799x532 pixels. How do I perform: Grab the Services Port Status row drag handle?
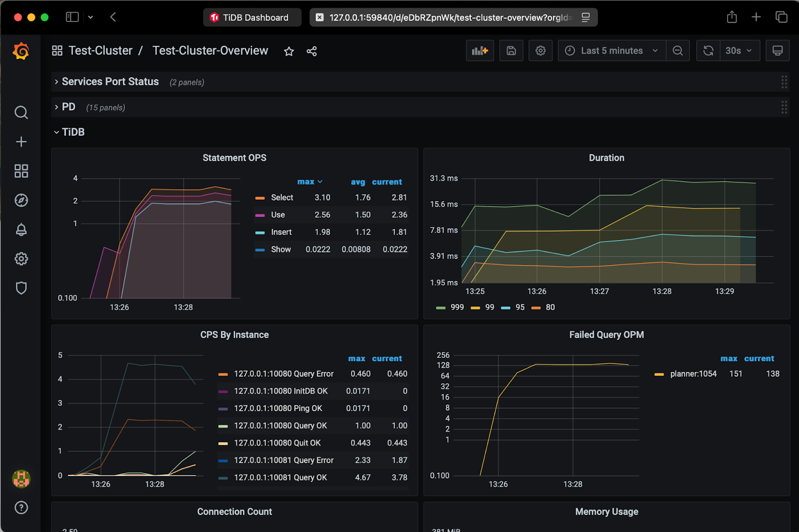pyautogui.click(x=784, y=82)
